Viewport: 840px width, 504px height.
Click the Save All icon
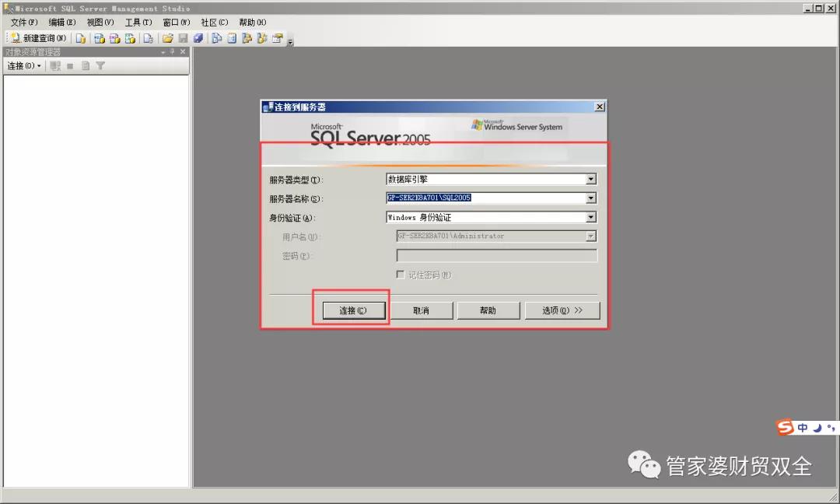click(x=198, y=38)
